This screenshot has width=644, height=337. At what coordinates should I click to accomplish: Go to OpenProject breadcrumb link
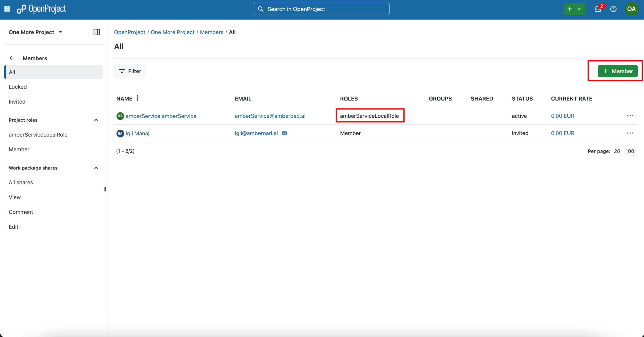click(x=130, y=32)
